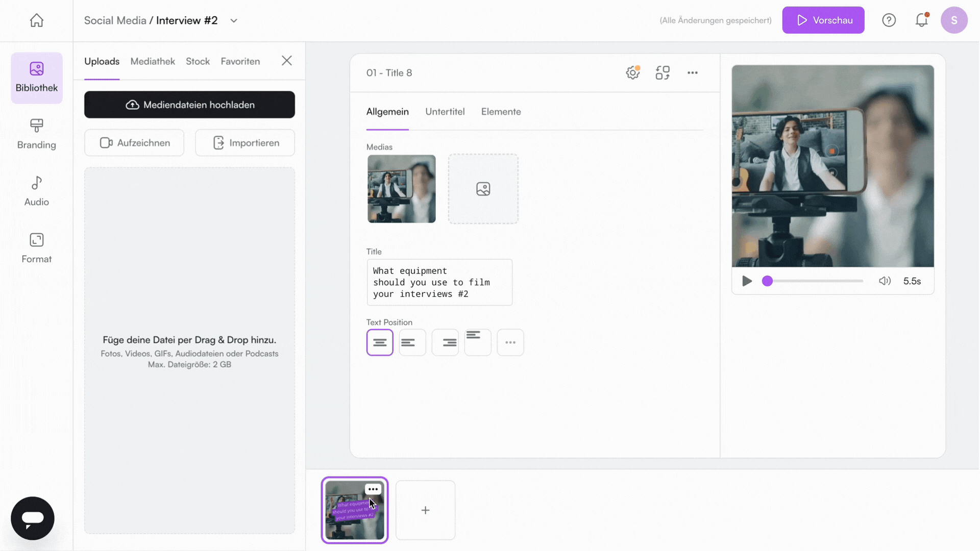Select top-left text position
Image resolution: width=980 pixels, height=551 pixels.
(478, 342)
